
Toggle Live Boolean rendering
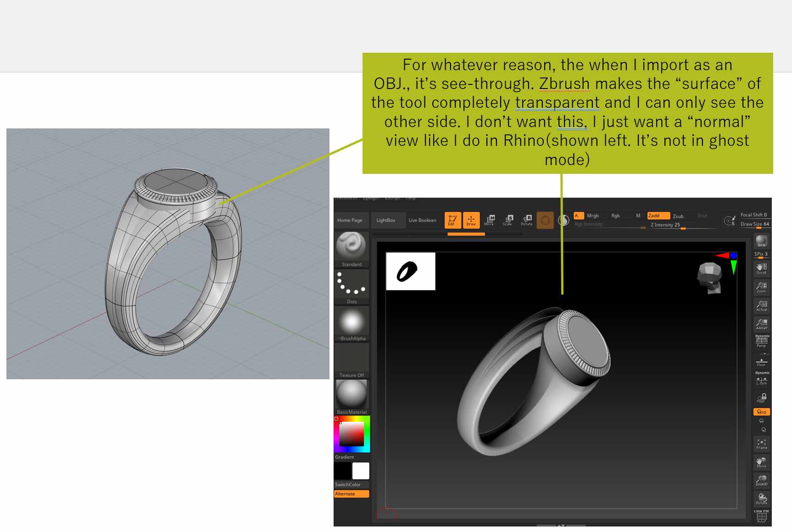[x=423, y=220]
